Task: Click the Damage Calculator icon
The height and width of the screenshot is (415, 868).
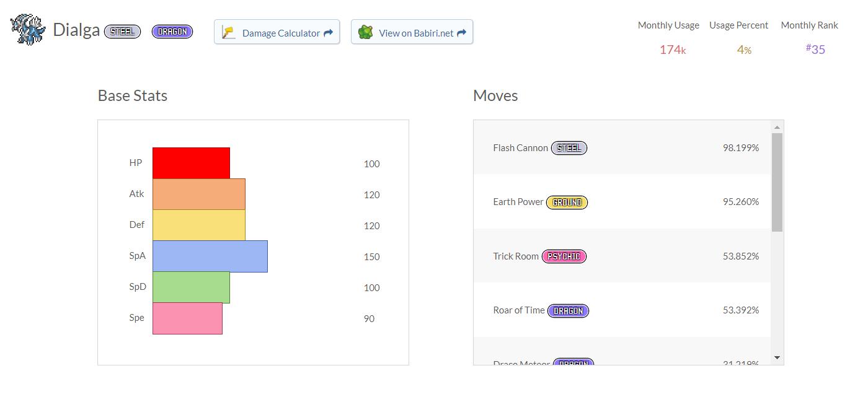Action: (x=229, y=32)
